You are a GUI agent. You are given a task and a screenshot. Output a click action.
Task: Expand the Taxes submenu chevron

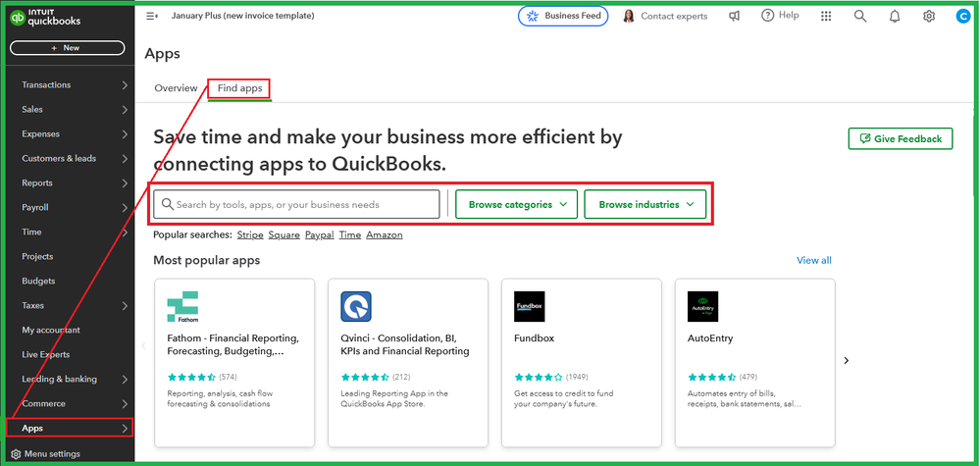point(125,305)
